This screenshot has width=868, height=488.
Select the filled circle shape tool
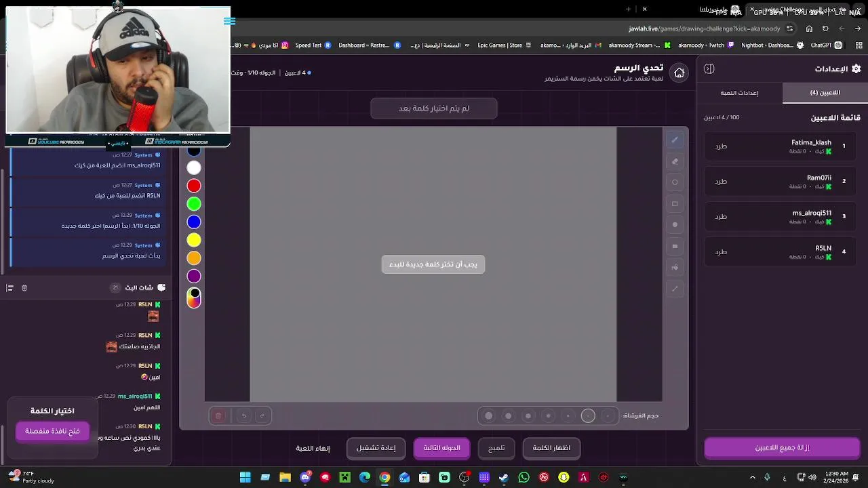coord(675,224)
